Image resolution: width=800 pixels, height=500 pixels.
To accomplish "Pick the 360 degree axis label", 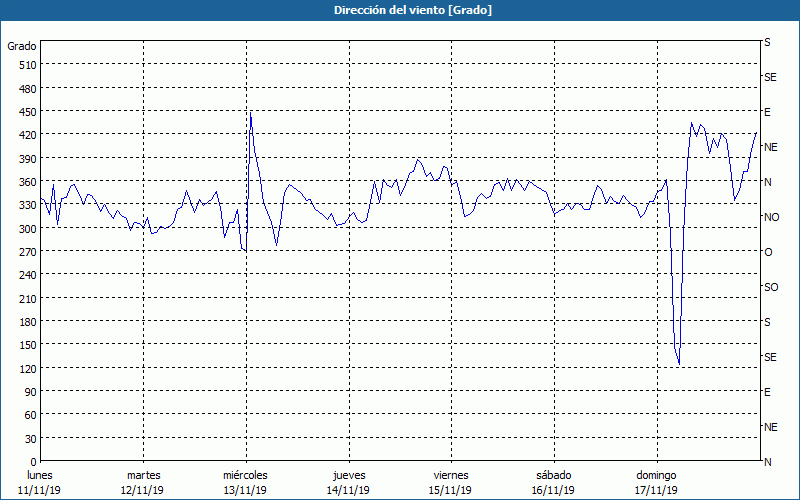I will pos(29,182).
